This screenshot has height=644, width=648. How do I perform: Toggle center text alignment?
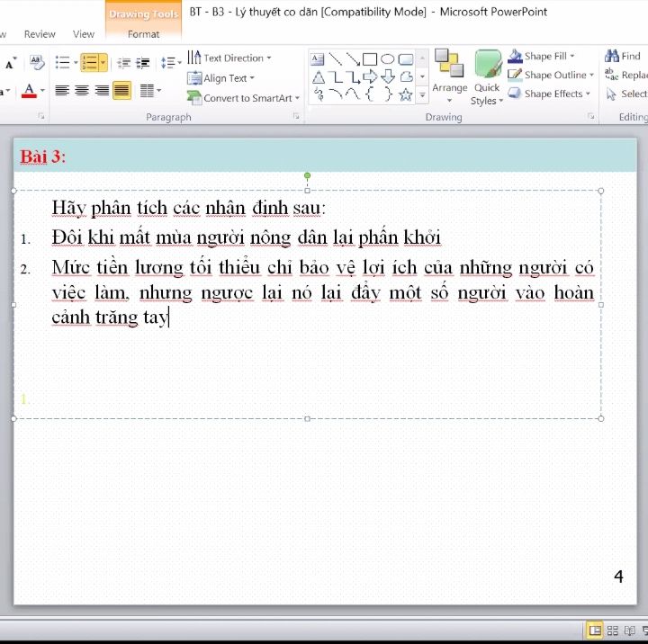[x=82, y=91]
